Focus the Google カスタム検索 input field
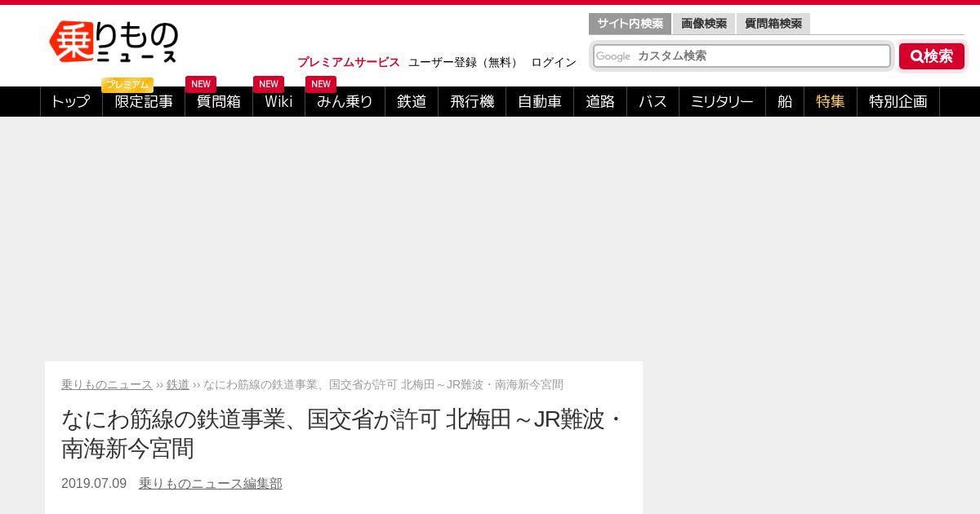This screenshot has height=514, width=980. coord(742,55)
